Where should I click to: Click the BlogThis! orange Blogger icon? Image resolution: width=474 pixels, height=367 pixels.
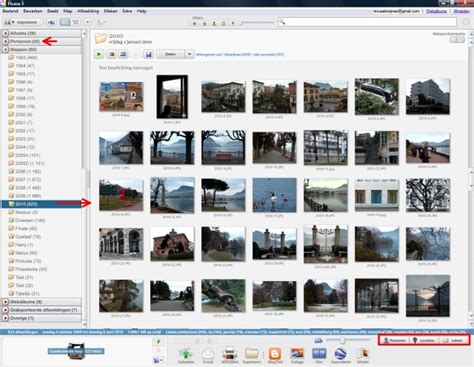click(x=275, y=353)
